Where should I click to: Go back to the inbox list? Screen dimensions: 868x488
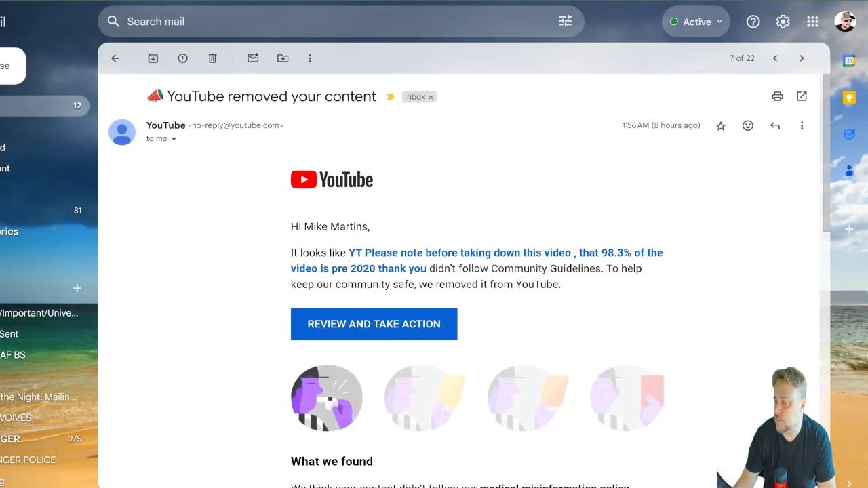click(x=115, y=58)
